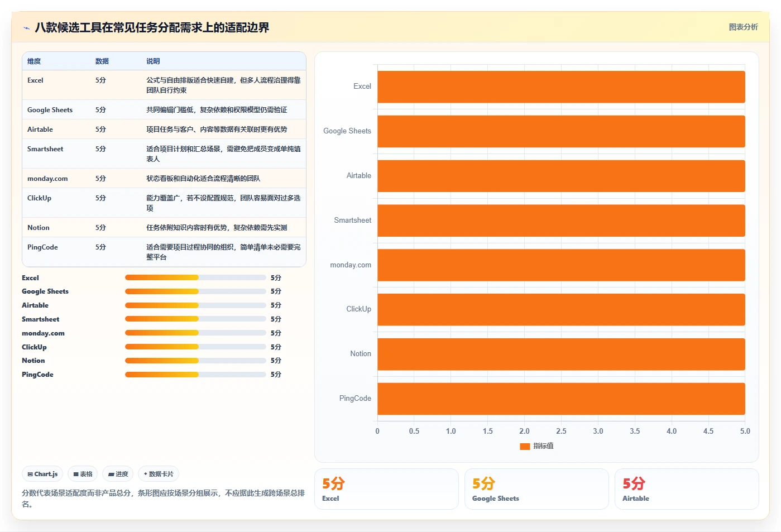The image size is (781, 532).
Task: Open the Airtable 5分 data card
Action: click(x=687, y=489)
